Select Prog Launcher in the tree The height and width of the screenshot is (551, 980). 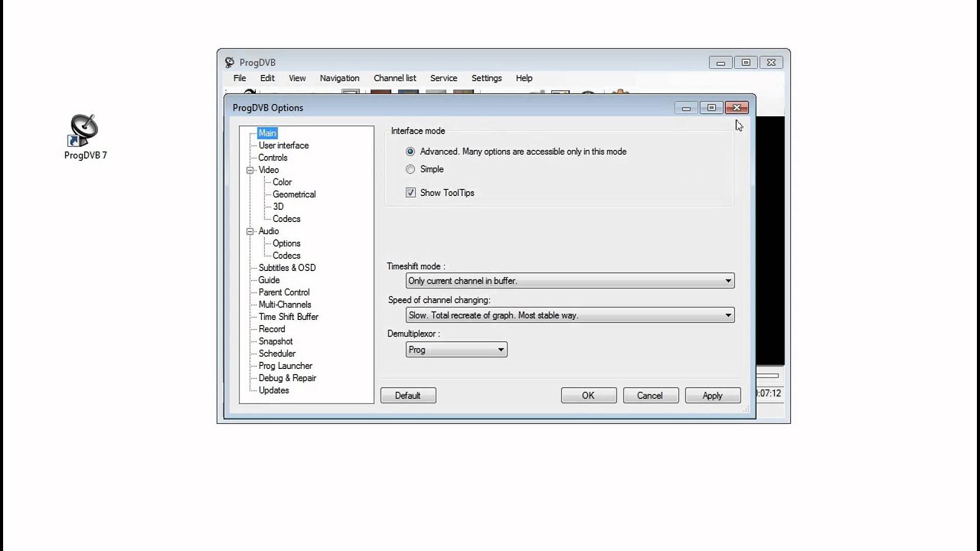point(286,366)
